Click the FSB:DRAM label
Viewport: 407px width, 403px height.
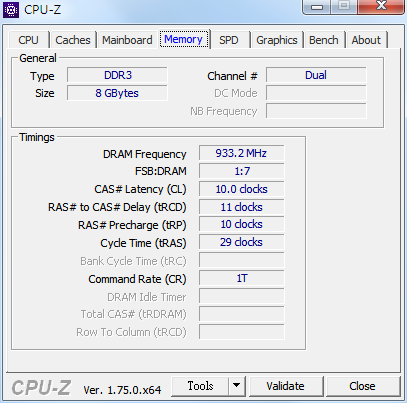point(161,171)
